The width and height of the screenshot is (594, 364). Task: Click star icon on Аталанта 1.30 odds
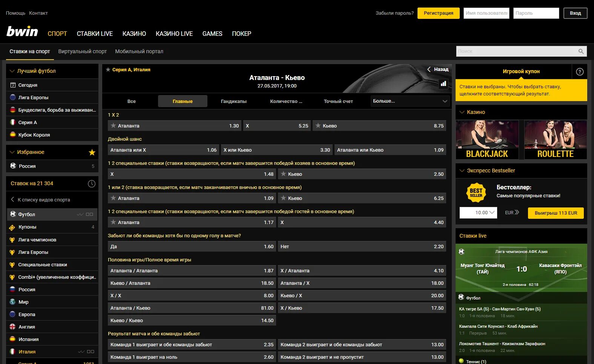click(x=113, y=126)
